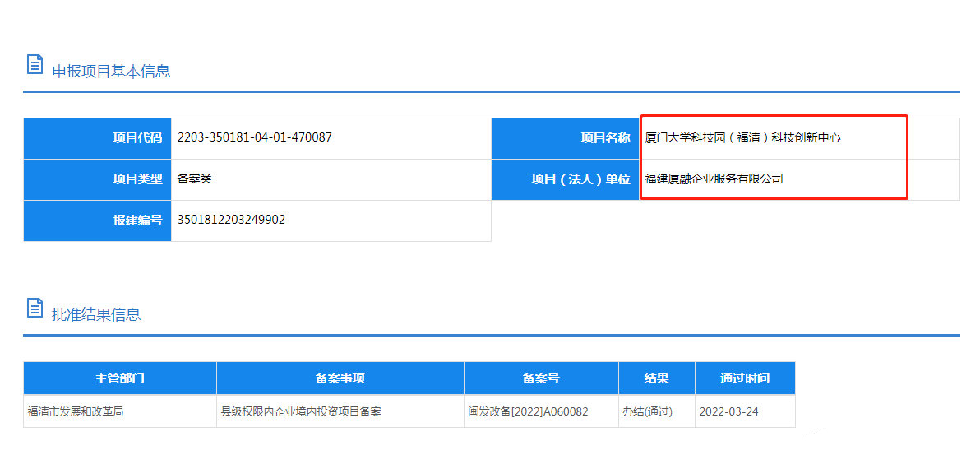Select project code 2203-350181-04-01-470087
This screenshot has width=980, height=469.
pyautogui.click(x=254, y=137)
